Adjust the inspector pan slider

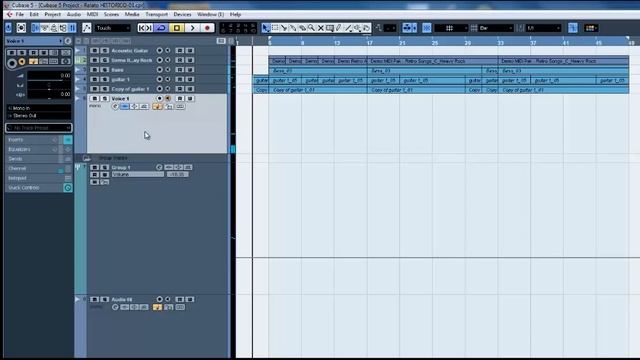tap(49, 85)
